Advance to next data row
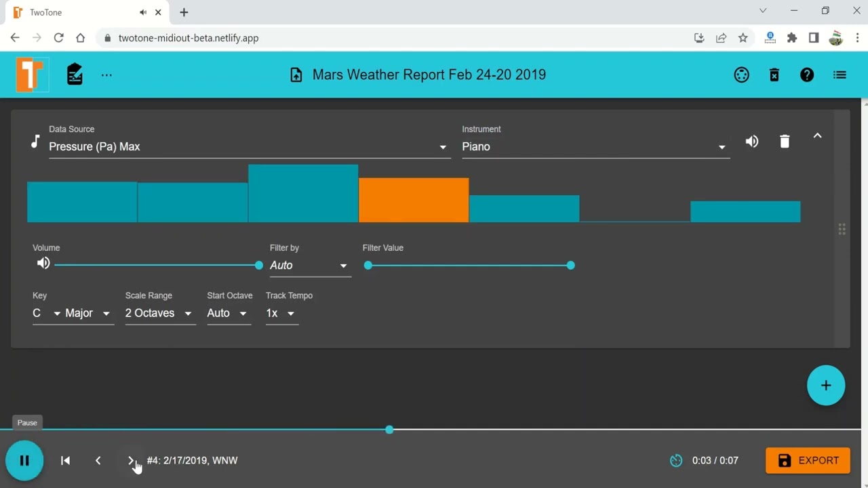The height and width of the screenshot is (488, 868). coord(131,460)
